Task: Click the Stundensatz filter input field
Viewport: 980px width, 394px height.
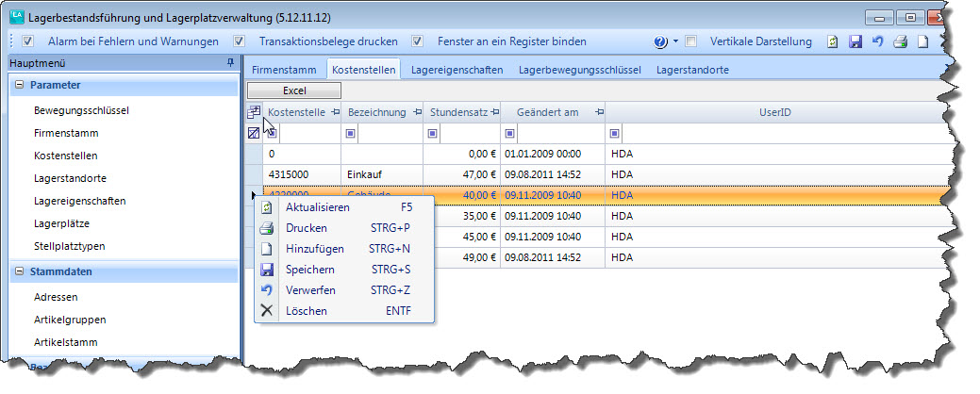Action: [x=467, y=134]
